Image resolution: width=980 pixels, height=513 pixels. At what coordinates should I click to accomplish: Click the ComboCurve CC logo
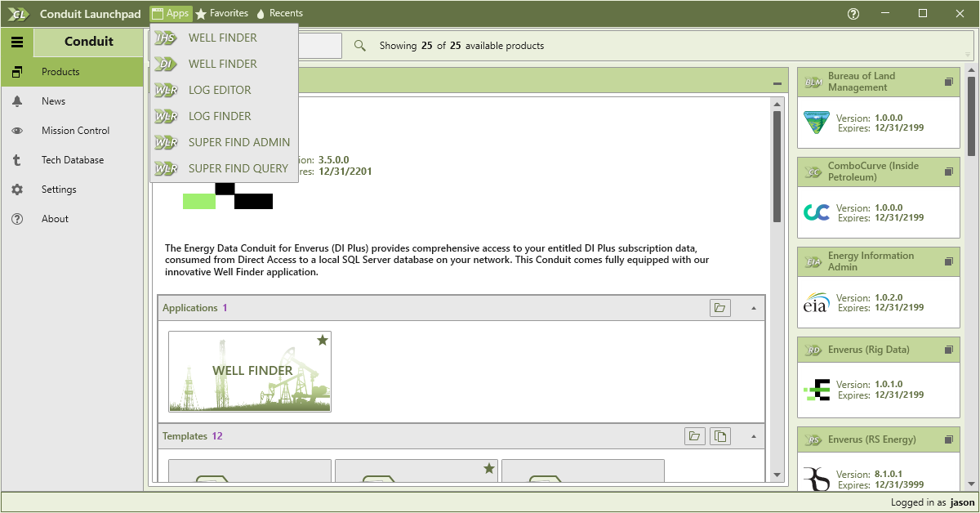(816, 212)
